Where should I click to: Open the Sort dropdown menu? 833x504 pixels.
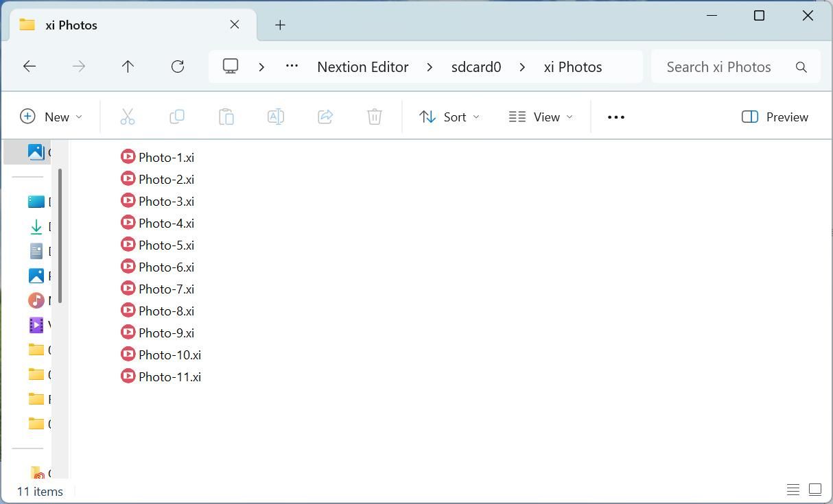click(x=449, y=117)
